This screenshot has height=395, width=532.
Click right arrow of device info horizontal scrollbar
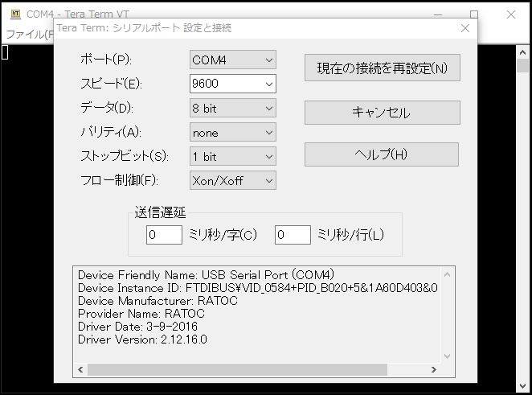point(434,369)
